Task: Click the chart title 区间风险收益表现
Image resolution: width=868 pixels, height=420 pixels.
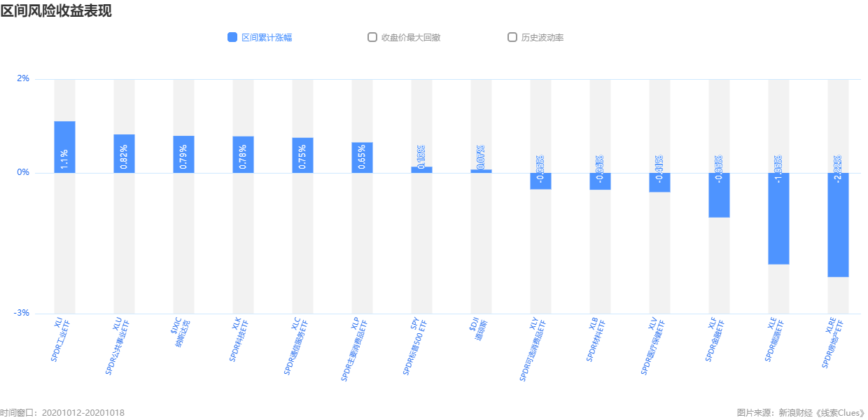Action: point(56,11)
